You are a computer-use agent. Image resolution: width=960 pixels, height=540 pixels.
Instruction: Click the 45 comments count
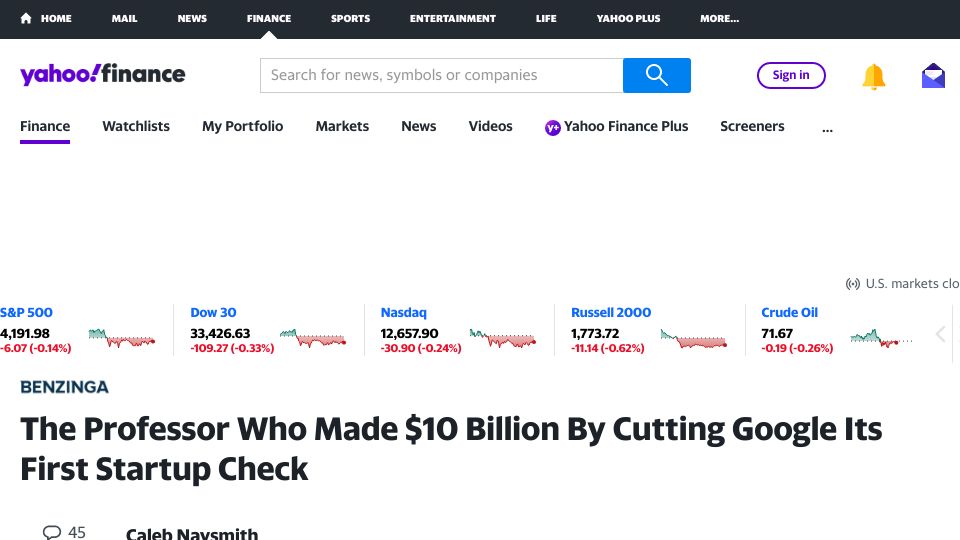click(77, 532)
